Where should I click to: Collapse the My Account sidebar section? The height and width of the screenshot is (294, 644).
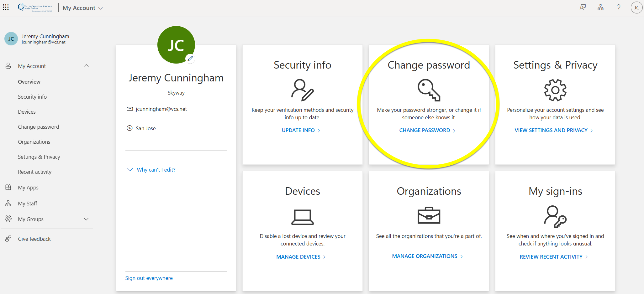[x=86, y=66]
